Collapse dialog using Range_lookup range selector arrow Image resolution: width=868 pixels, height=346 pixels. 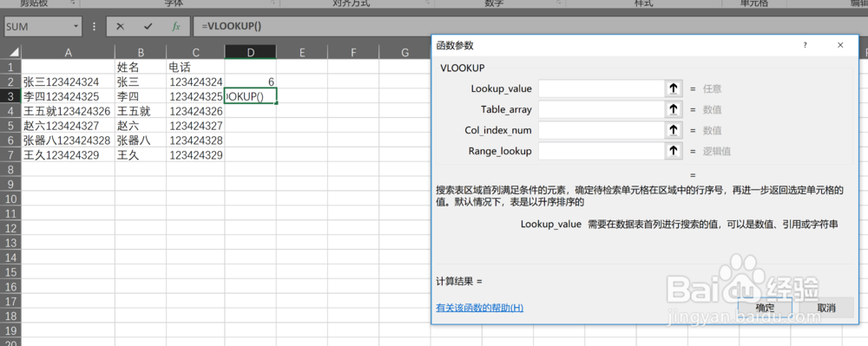pyautogui.click(x=674, y=151)
